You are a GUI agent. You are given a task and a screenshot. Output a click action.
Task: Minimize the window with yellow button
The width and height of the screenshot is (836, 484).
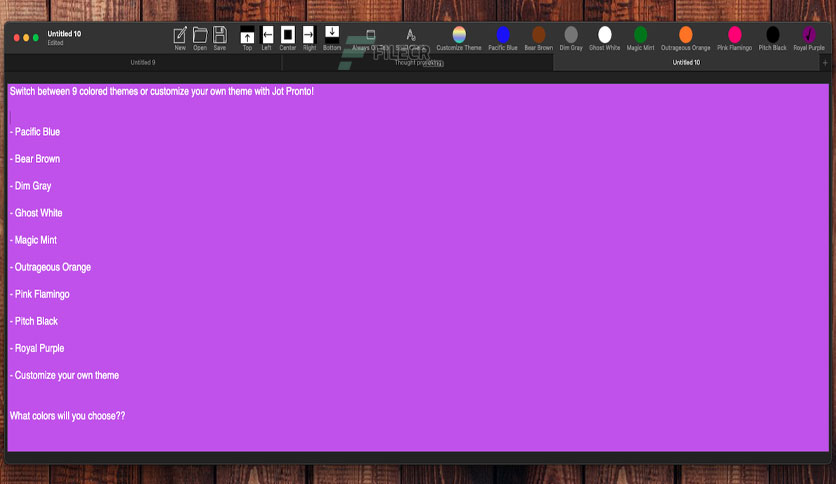click(x=26, y=38)
